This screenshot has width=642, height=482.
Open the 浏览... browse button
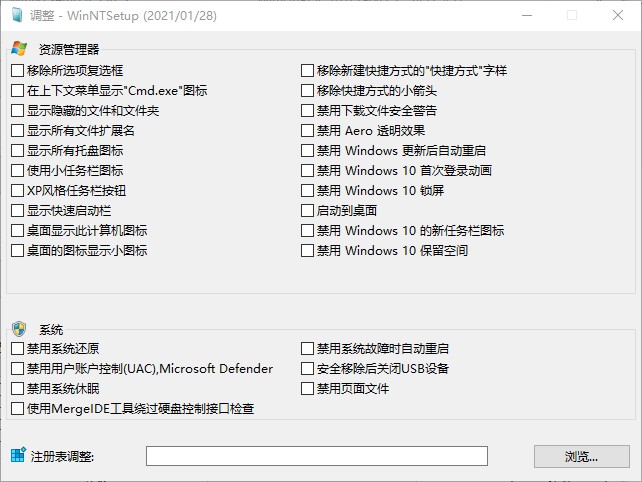coord(582,456)
